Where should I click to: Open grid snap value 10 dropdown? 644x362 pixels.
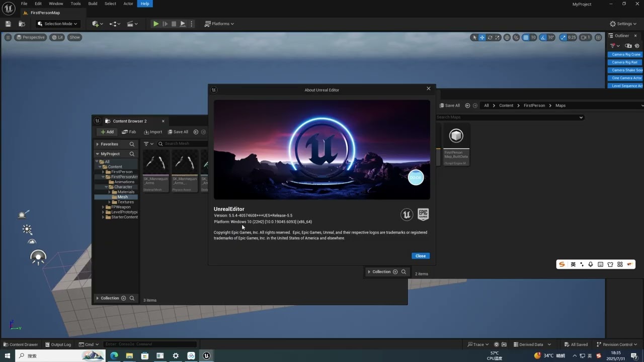click(533, 37)
